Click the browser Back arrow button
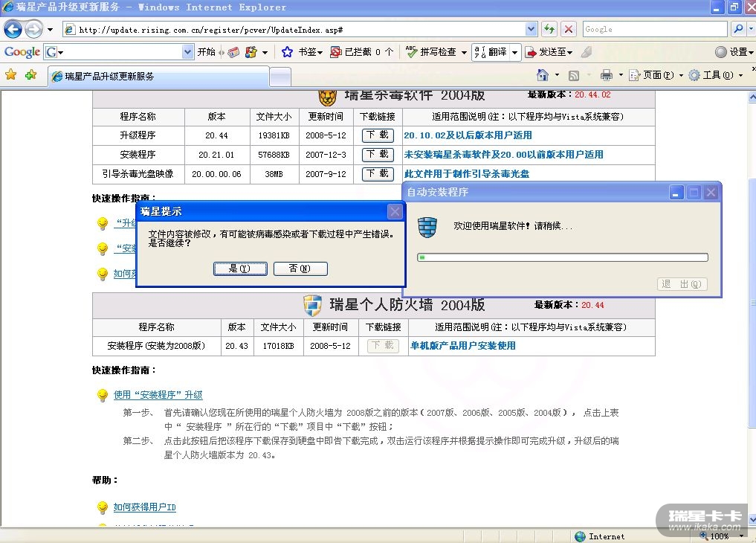 click(13, 30)
